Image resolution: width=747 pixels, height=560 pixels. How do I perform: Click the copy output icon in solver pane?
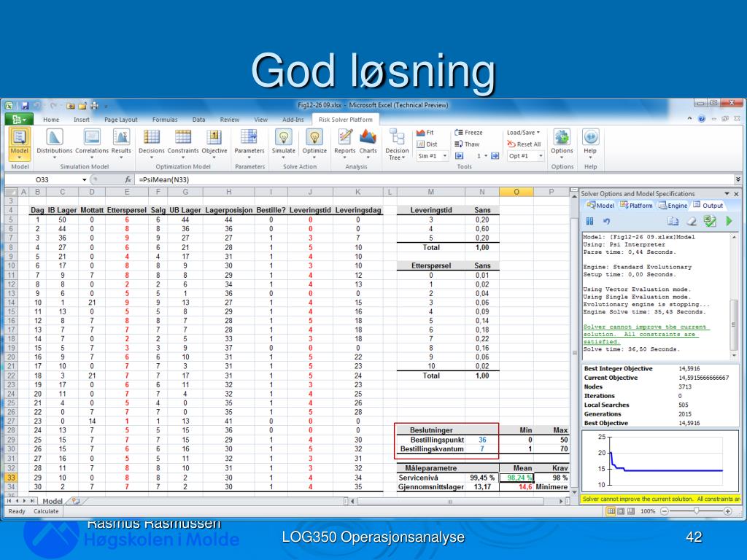673,222
